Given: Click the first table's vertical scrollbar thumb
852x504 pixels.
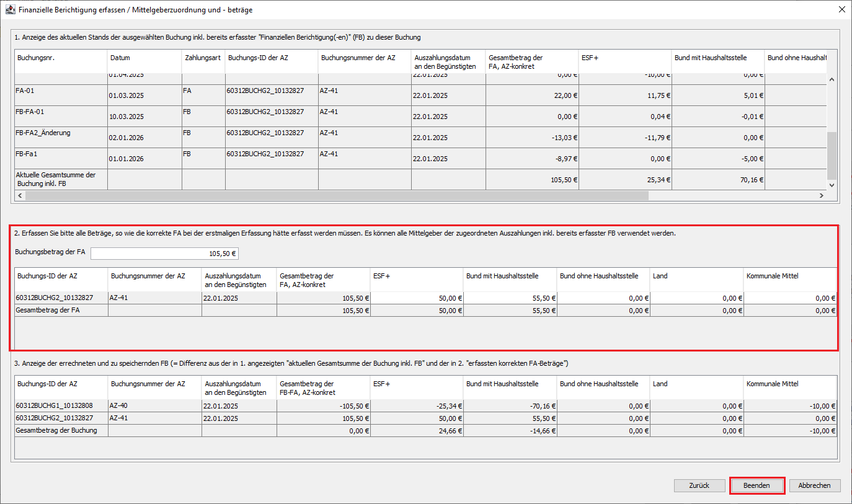Looking at the screenshot, I should point(832,155).
